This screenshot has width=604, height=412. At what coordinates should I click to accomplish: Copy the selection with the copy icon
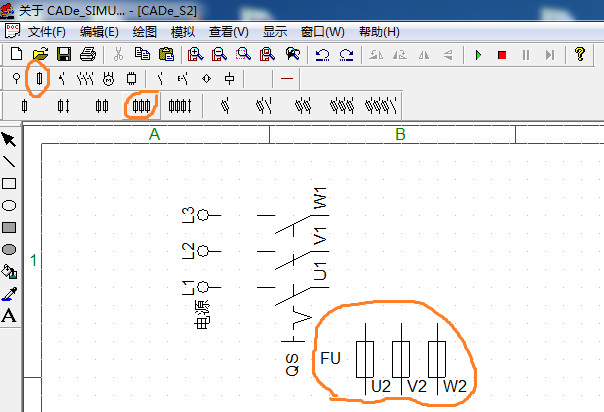point(142,54)
